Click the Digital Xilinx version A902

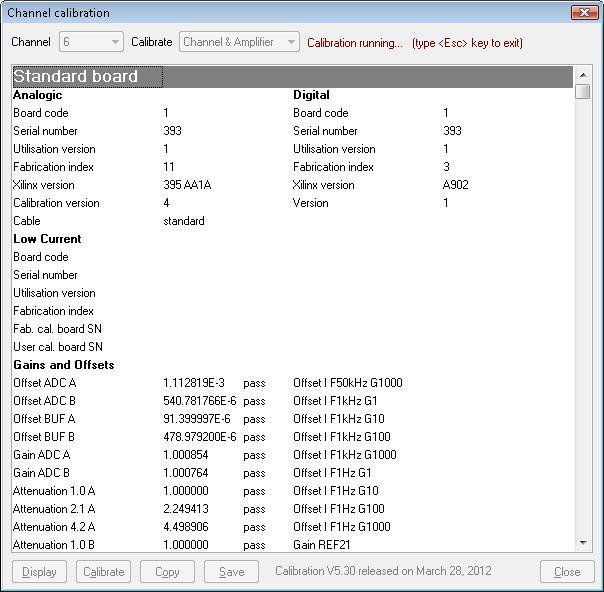point(456,185)
